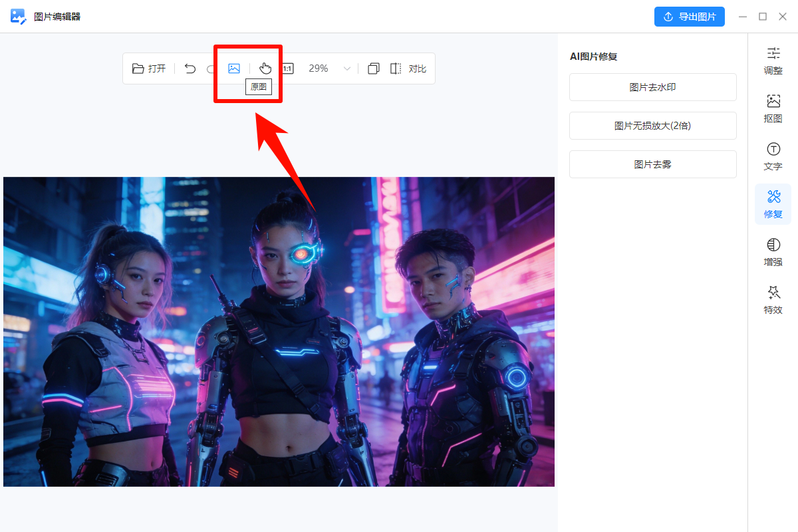Click the duplicate image icon
Viewport: 798px width, 532px height.
click(x=373, y=68)
